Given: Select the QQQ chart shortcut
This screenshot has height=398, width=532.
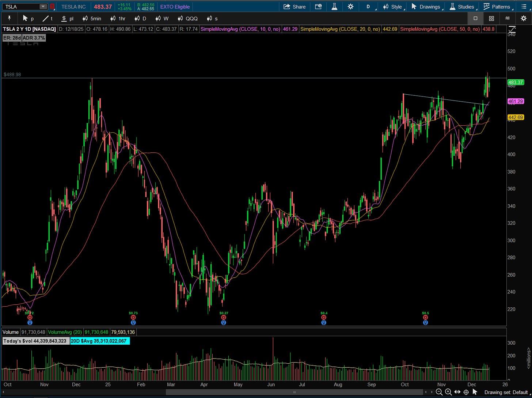Looking at the screenshot, I should [x=187, y=18].
